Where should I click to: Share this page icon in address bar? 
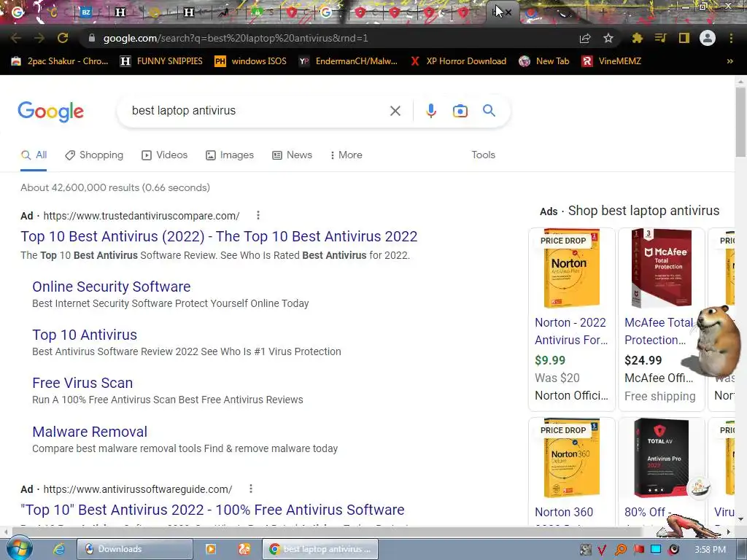pyautogui.click(x=585, y=38)
